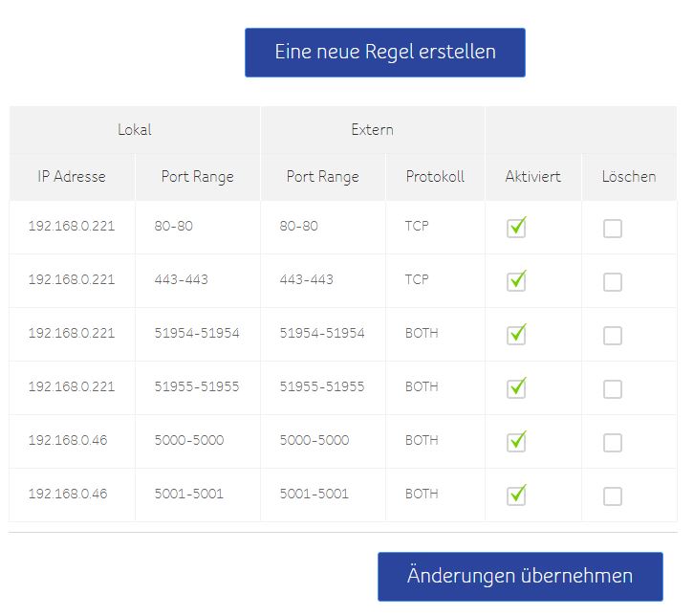Disable the port 80-80 rule's Aktiviert checkbox
Image resolution: width=694 pixels, height=616 pixels.
516,229
